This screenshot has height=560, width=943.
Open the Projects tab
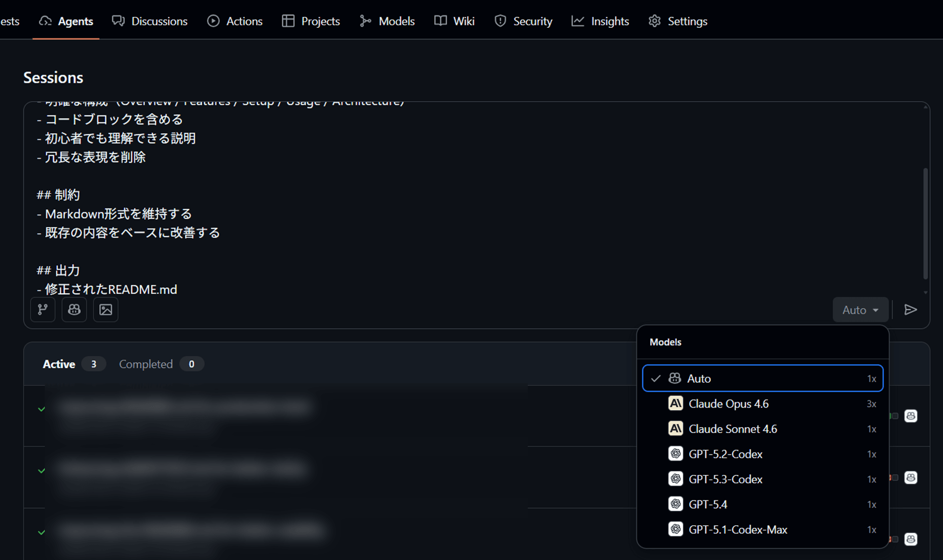tap(311, 21)
